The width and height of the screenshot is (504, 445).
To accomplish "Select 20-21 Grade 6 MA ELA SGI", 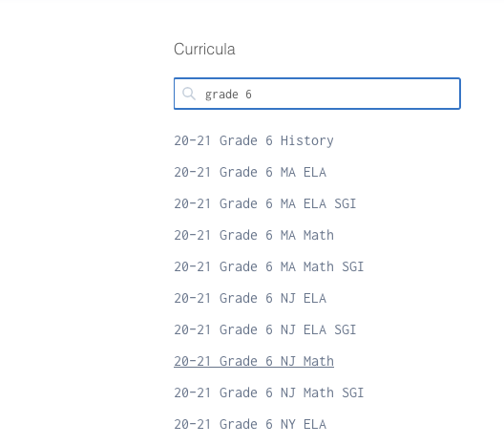I will [x=264, y=203].
